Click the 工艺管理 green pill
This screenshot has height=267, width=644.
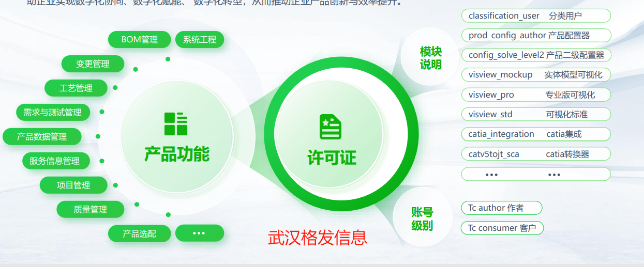tap(76, 88)
